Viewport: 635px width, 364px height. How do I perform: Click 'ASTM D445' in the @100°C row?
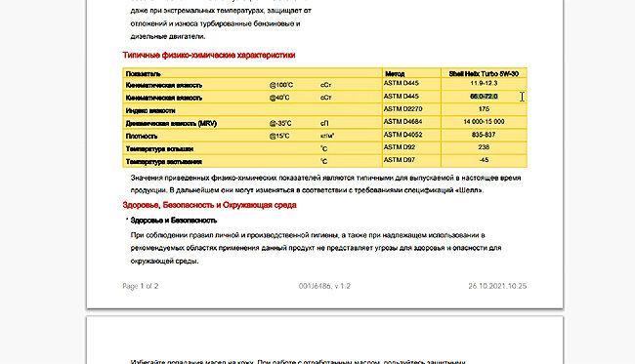[x=401, y=83]
